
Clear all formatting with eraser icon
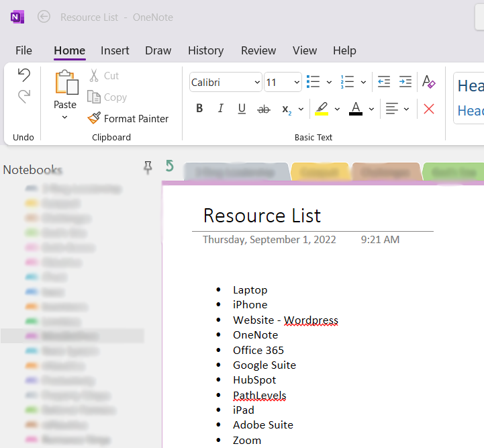[429, 82]
